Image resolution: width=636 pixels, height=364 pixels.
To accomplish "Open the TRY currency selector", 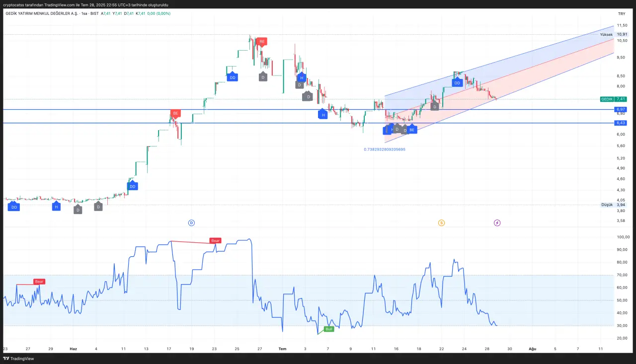I will coord(621,14).
